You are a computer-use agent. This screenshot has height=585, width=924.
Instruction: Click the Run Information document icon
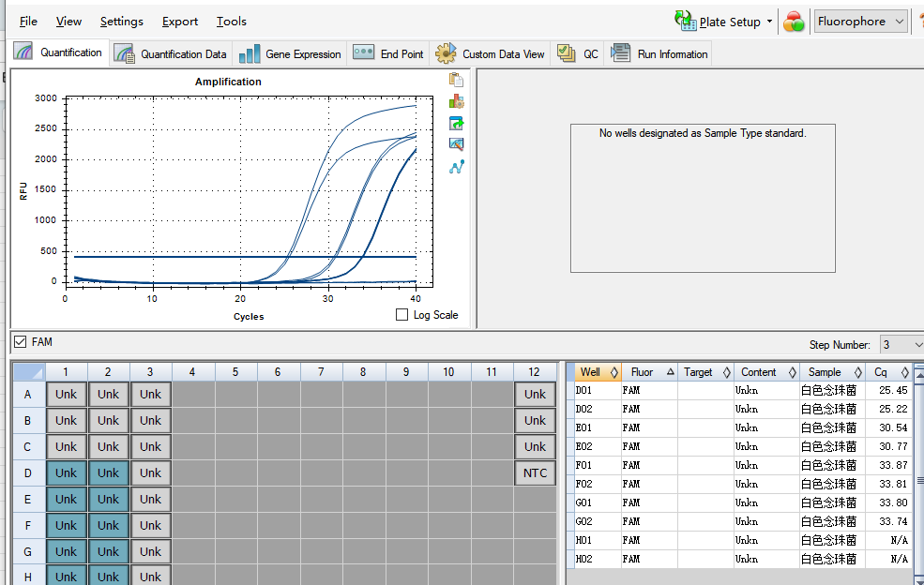pos(620,53)
